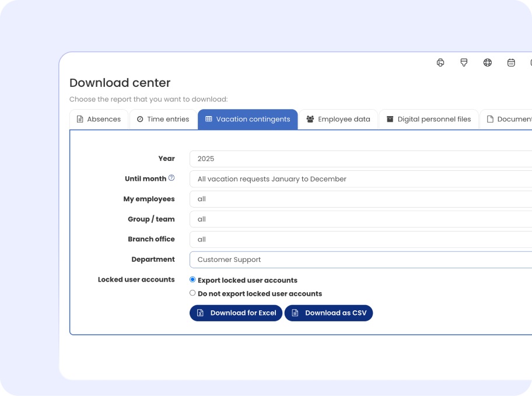The image size is (532, 396).
Task: Open the Branch office dropdown
Action: coord(360,240)
